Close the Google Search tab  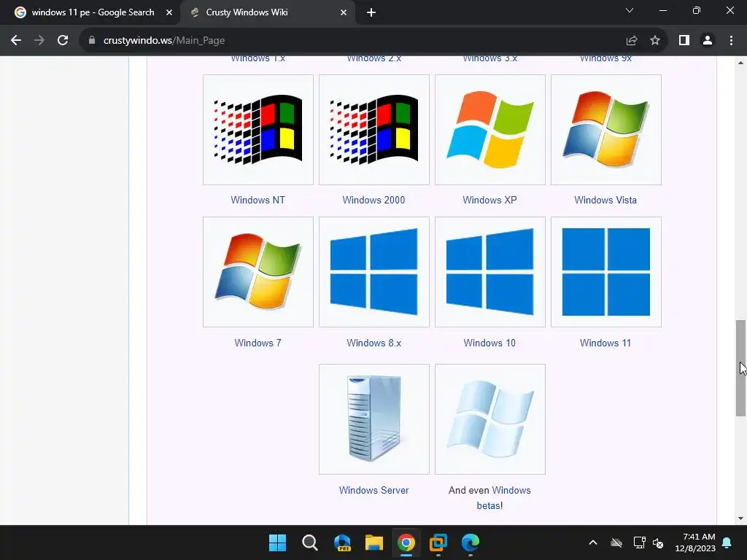169,13
